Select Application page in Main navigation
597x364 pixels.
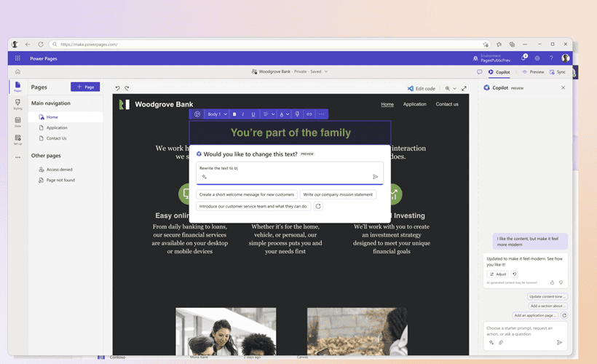coord(57,128)
